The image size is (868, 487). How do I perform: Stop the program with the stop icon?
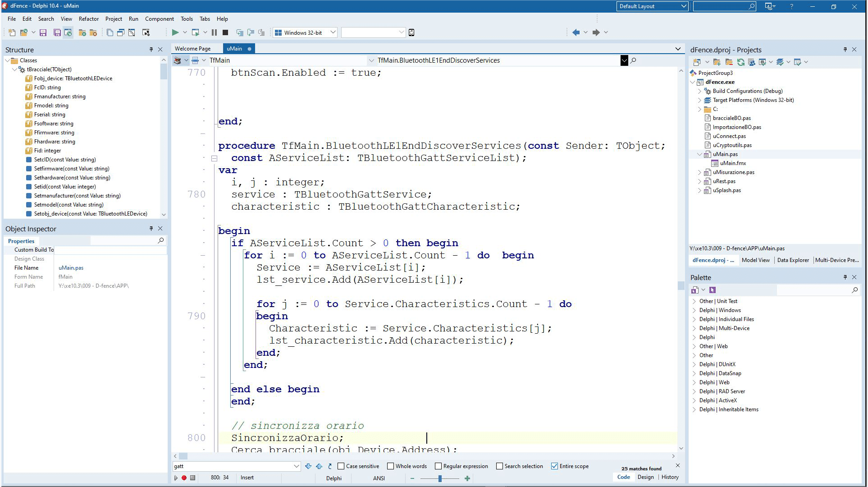click(225, 32)
